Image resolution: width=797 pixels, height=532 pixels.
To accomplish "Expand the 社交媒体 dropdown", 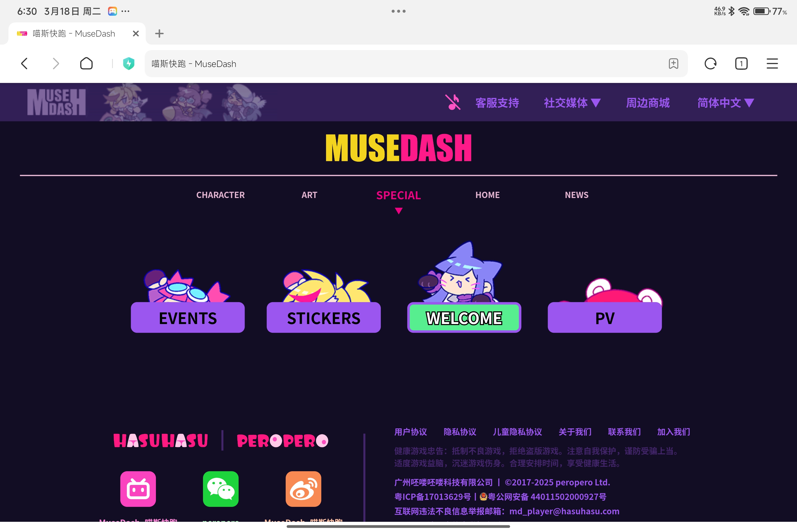I will coord(572,102).
